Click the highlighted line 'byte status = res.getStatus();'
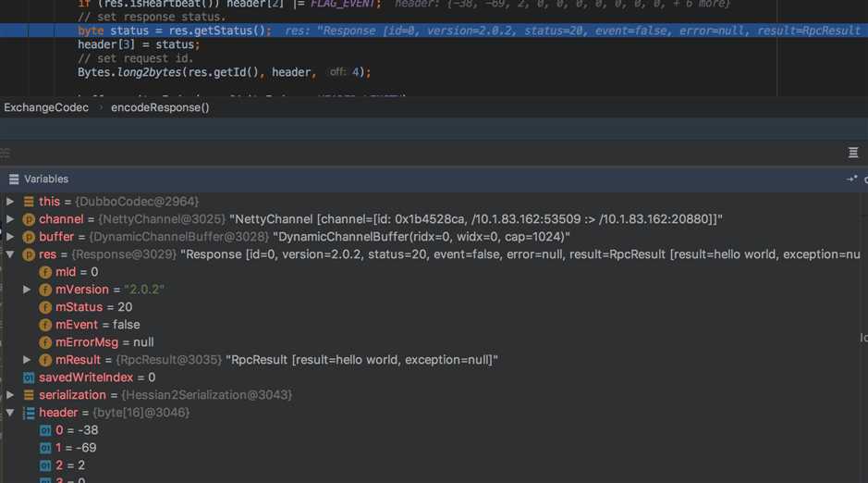 (175, 31)
